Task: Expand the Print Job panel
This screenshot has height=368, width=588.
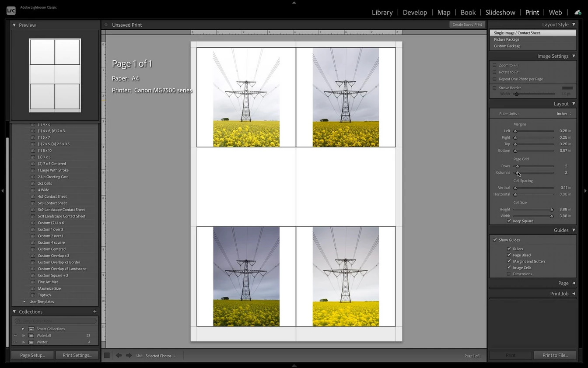Action: (574, 294)
